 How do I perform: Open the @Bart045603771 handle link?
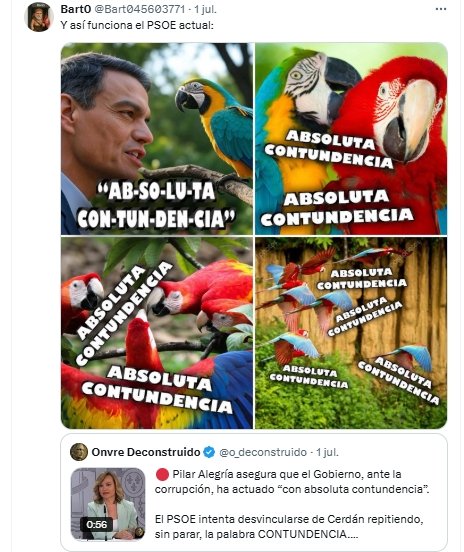[x=139, y=9]
